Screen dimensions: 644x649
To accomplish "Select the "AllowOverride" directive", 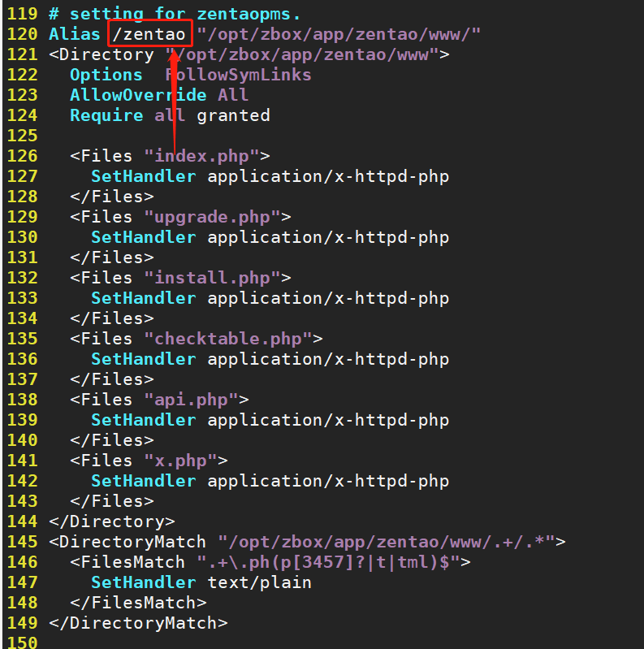I will (138, 95).
